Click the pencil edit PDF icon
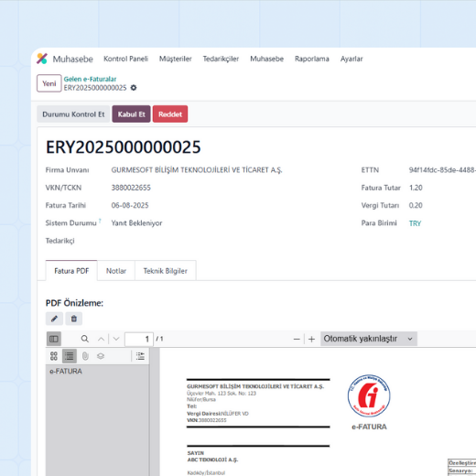 [54, 319]
